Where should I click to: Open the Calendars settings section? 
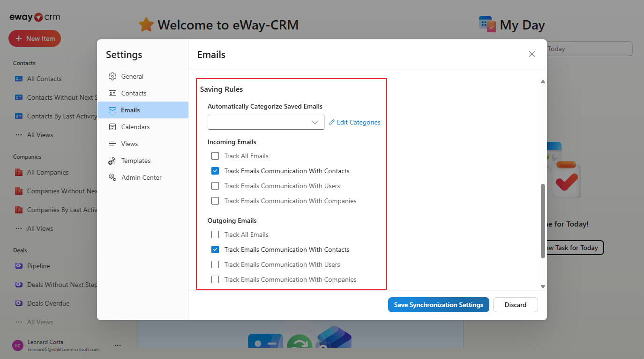tap(143, 127)
